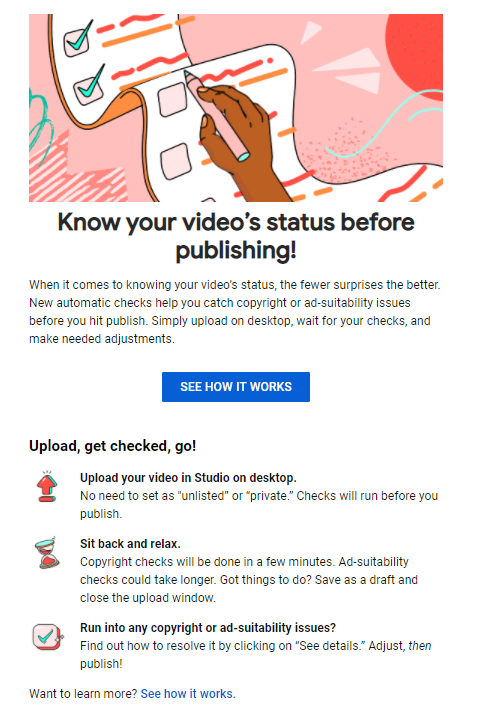The image size is (484, 715).
Task: Click the brown hand holding the pencil
Action: tap(241, 144)
